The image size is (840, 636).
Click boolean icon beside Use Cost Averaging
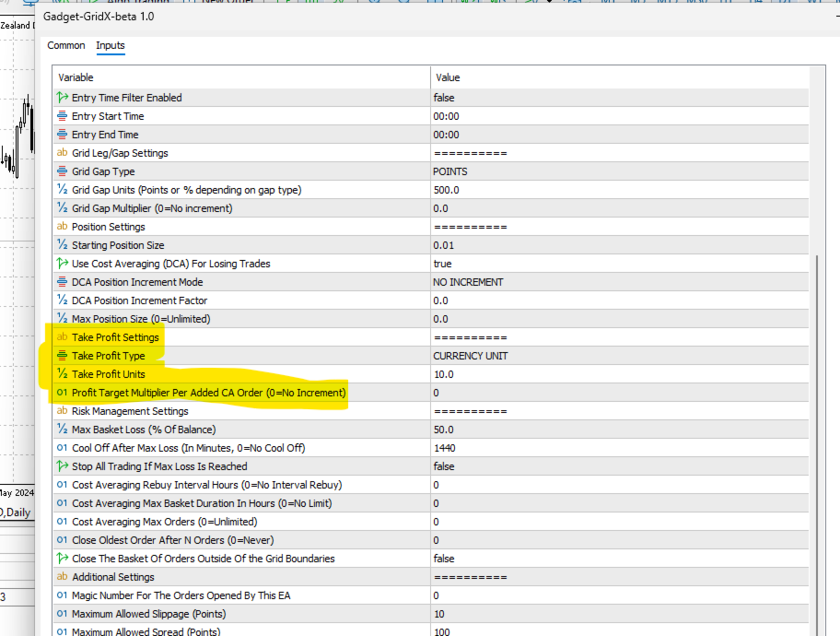(62, 264)
